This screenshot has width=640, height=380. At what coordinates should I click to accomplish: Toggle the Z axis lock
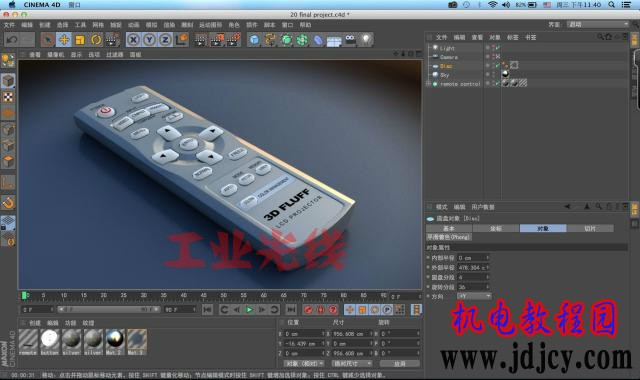click(165, 40)
